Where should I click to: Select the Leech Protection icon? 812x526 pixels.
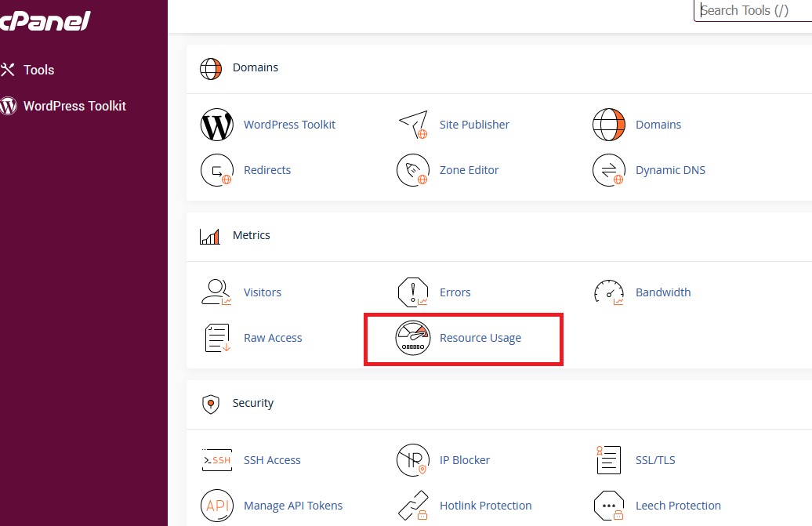pos(609,506)
